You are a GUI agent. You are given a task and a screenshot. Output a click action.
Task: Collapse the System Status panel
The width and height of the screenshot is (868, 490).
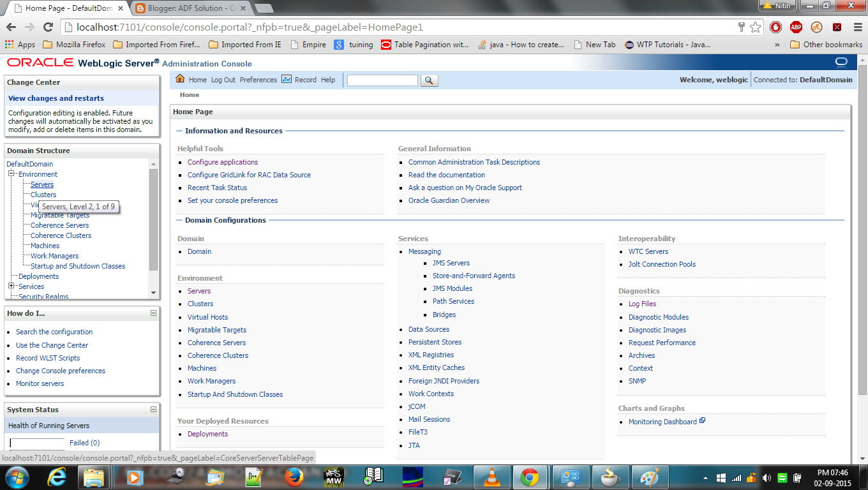pos(153,410)
